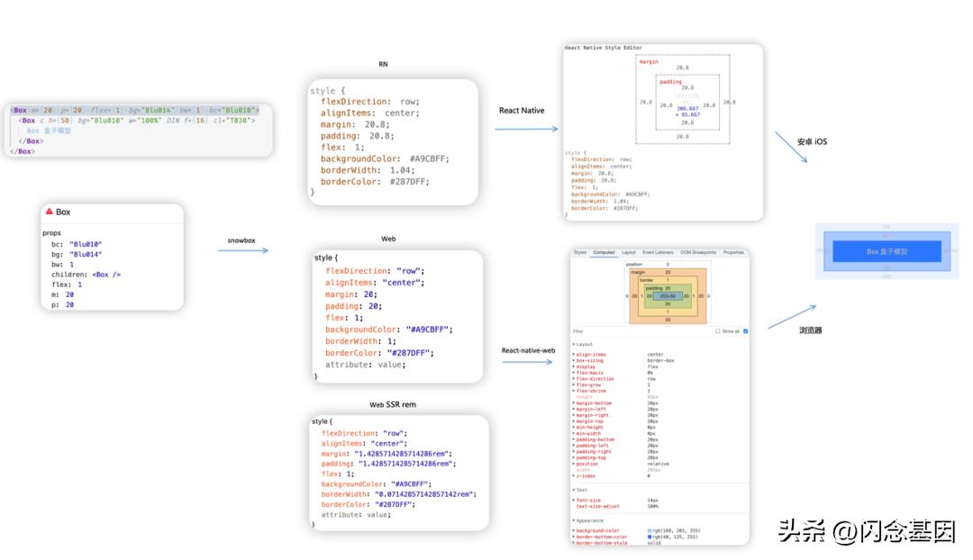973x560 pixels.
Task: Click the Filter input field
Action: 631,331
